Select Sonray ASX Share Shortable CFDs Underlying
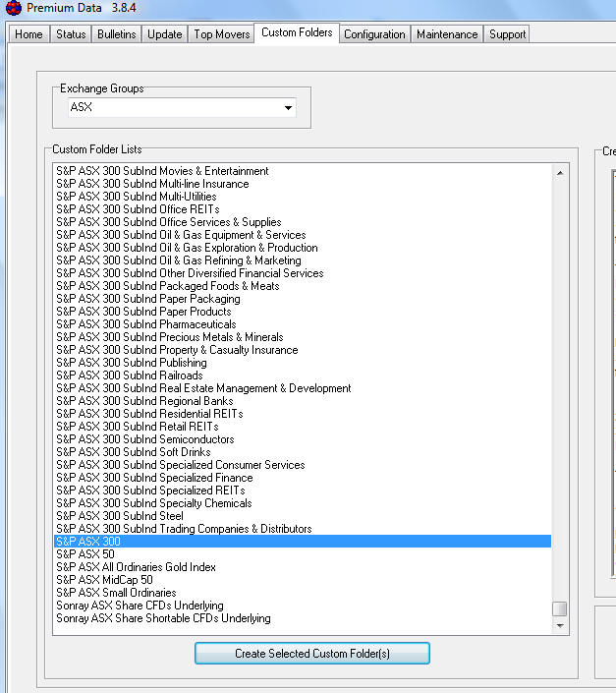This screenshot has width=616, height=693. (x=303, y=618)
